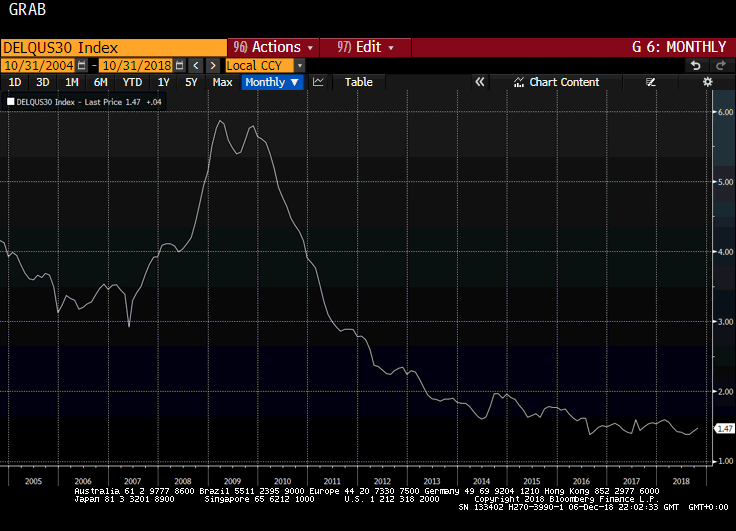Viewport: 736px width, 531px height.
Task: Click the undo arrow icon
Action: point(694,65)
